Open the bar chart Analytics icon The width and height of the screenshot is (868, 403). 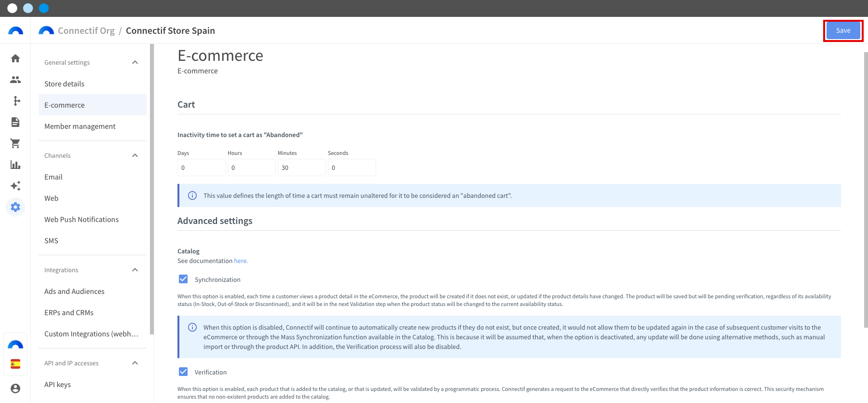pos(15,165)
